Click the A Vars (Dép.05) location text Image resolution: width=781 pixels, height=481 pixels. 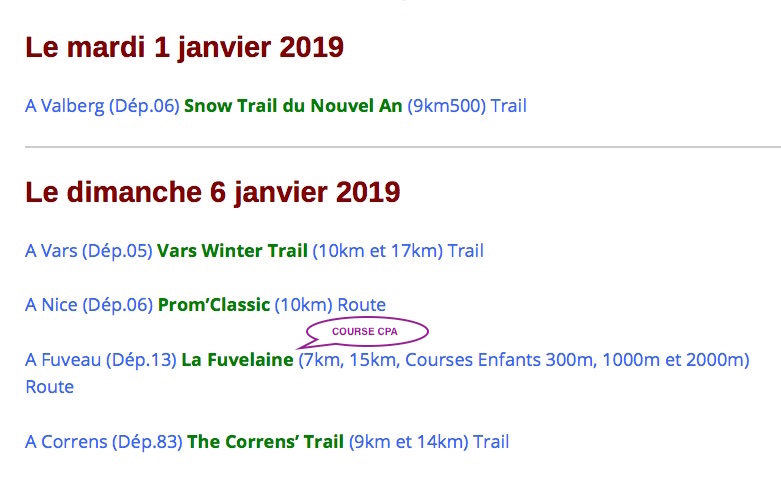pos(89,250)
